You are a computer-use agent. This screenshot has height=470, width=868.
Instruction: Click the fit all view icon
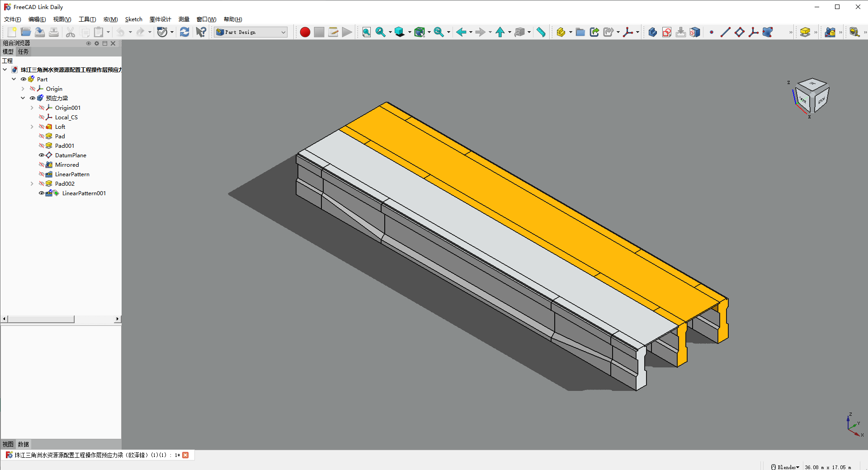[x=366, y=32]
